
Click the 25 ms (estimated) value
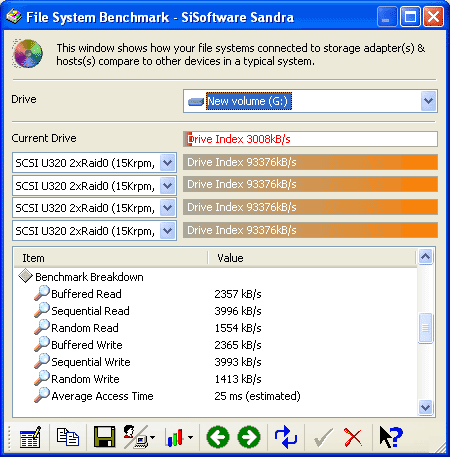coord(257,396)
